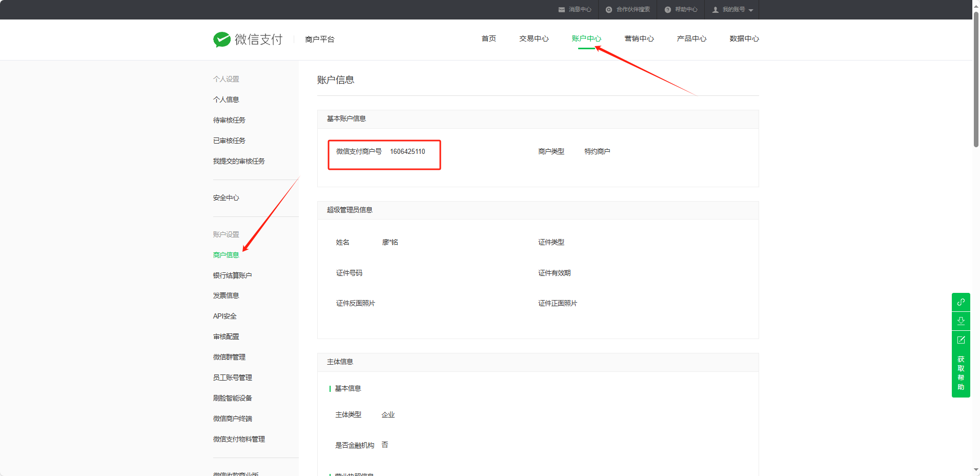Screen dimensions: 980x476
Task: Click the 合作伙伴搜索 search icon
Action: point(609,10)
